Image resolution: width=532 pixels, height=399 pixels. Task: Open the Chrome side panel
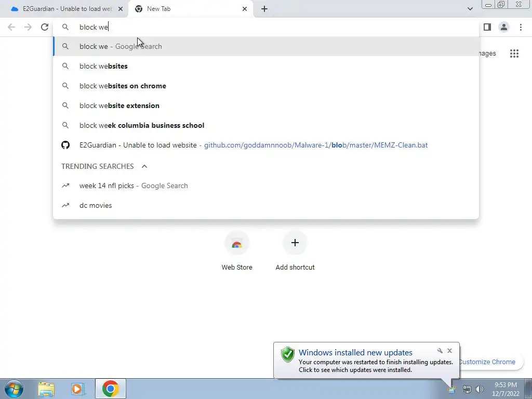pyautogui.click(x=487, y=27)
